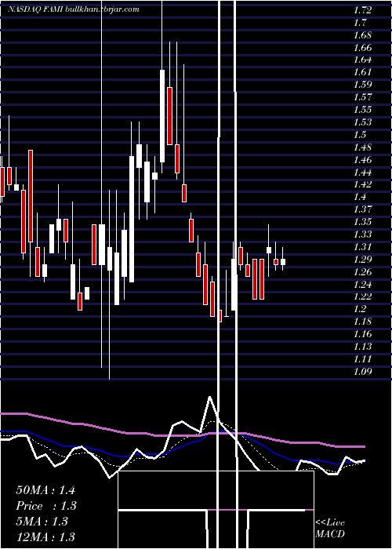The width and height of the screenshot is (392, 549).
Task: Click the 1.57 price axis label
Action: click(x=362, y=97)
